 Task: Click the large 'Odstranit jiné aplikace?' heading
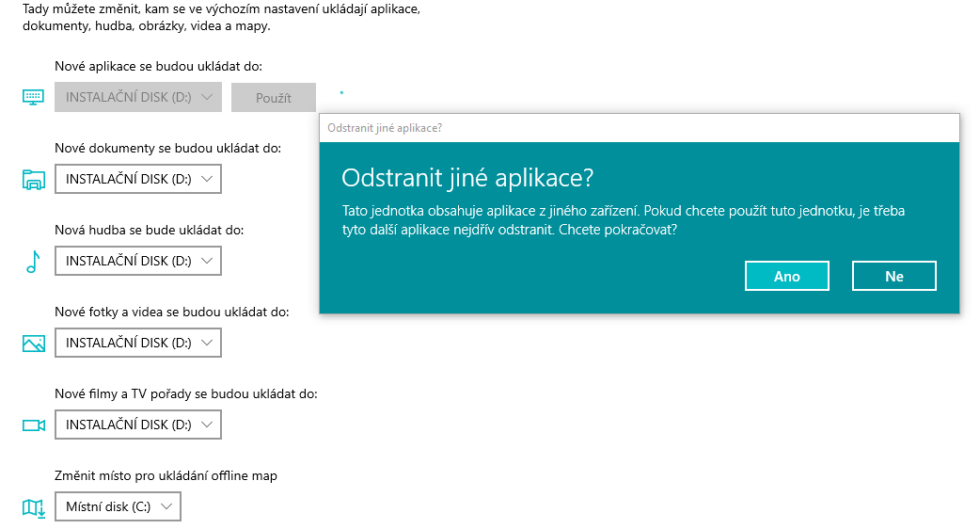point(467,179)
